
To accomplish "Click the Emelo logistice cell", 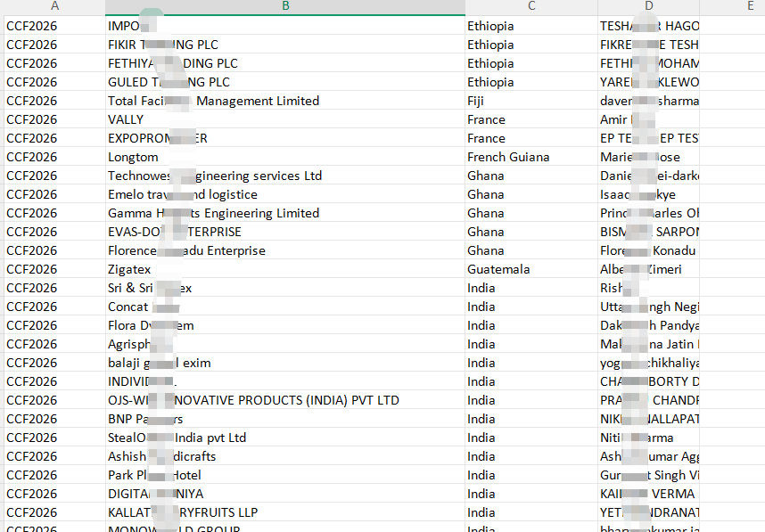I will [284, 194].
